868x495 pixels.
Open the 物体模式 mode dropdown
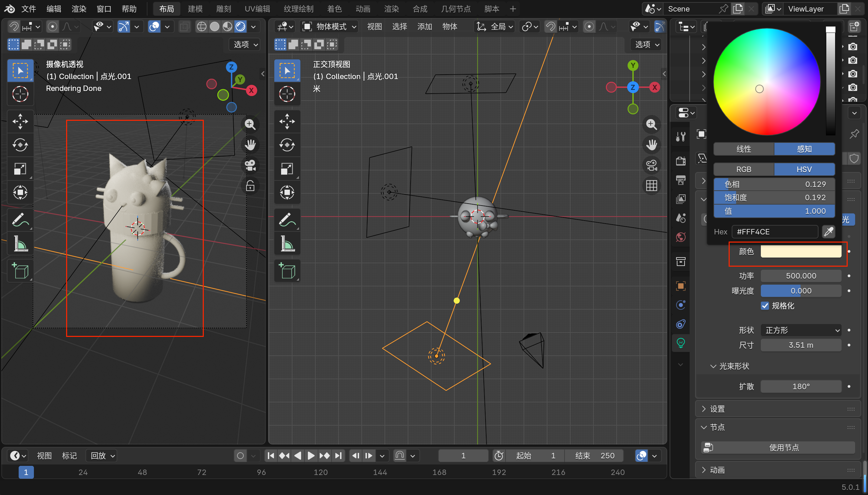[330, 26]
